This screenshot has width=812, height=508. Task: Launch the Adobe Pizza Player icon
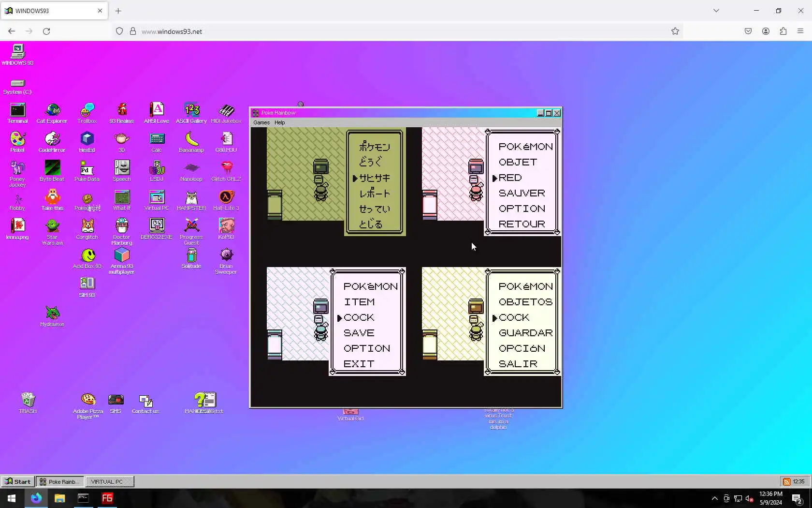(88, 406)
